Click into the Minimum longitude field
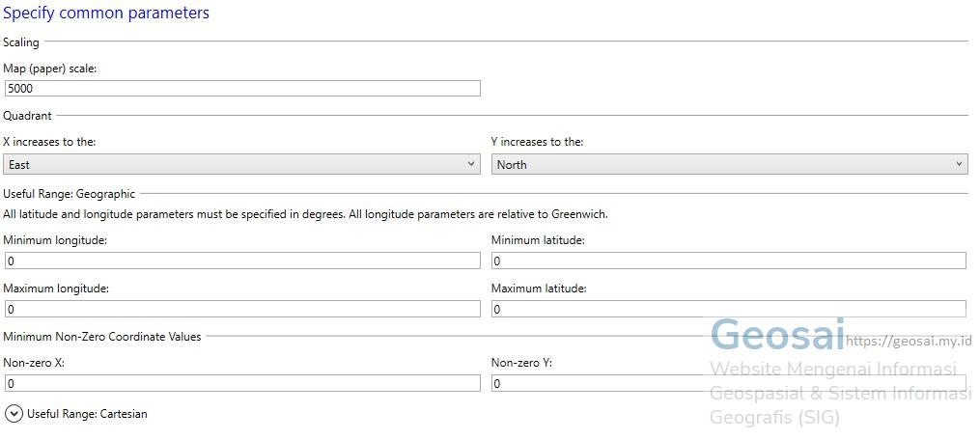Viewport: 980px width, 440px height. (242, 261)
